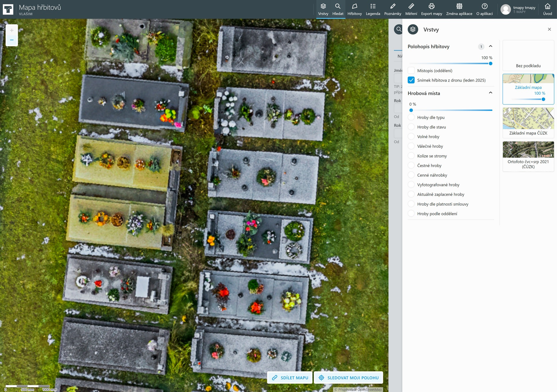Select Cenné náhrobky radio option
The image size is (557, 392).
point(411,175)
